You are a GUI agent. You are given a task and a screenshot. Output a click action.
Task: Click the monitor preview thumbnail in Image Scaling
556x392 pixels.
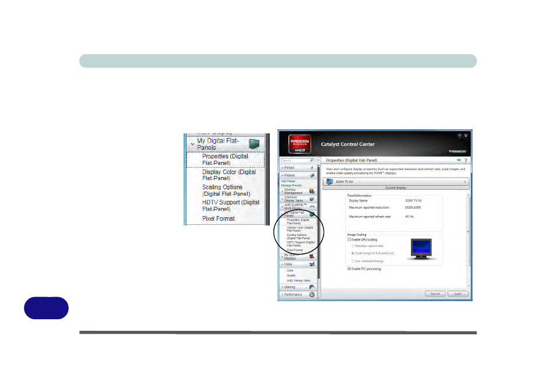(x=421, y=249)
